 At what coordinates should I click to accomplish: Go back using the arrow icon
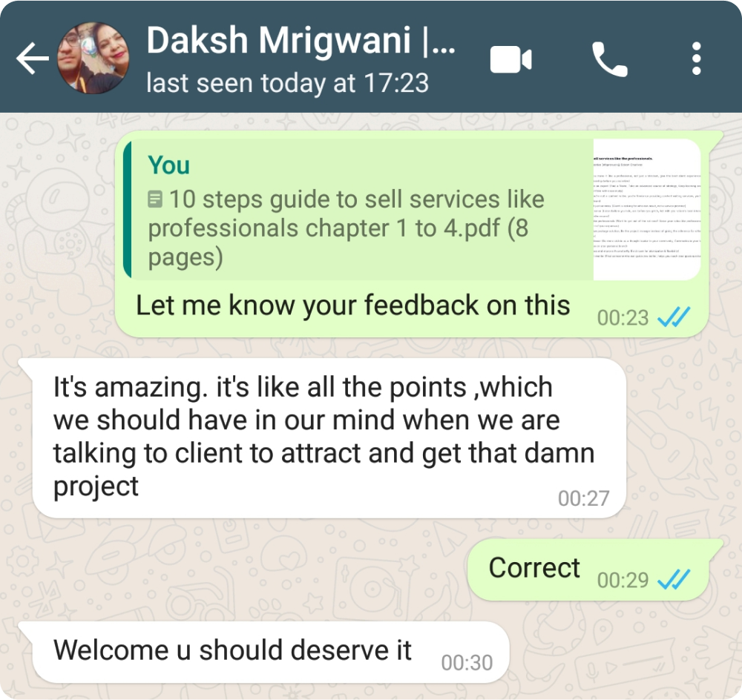pos(32,58)
